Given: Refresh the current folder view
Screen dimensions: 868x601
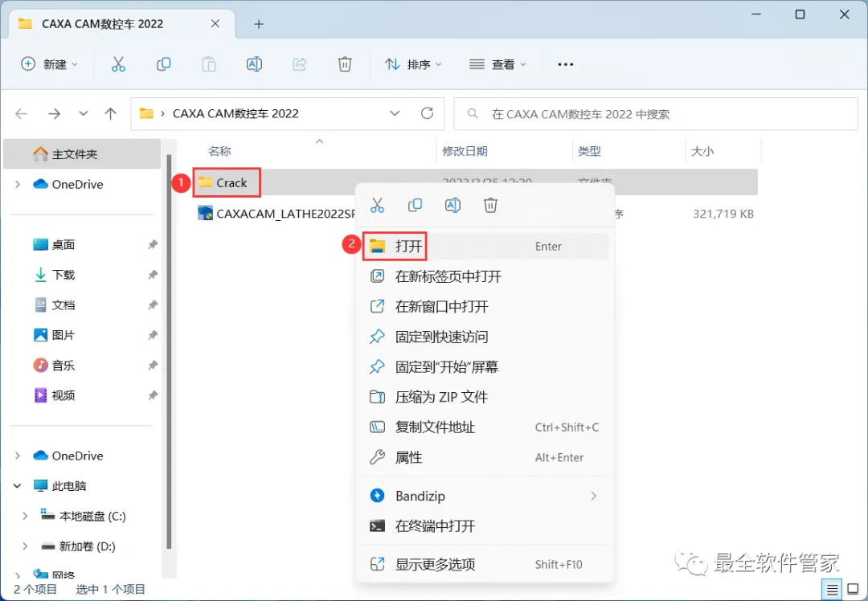Looking at the screenshot, I should point(427,113).
